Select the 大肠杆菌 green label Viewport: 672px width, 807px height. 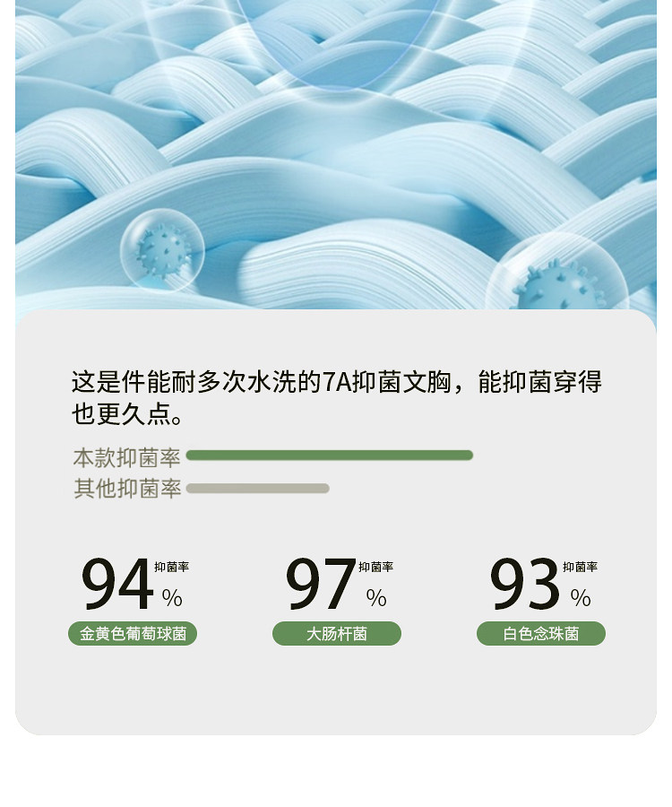coord(337,634)
